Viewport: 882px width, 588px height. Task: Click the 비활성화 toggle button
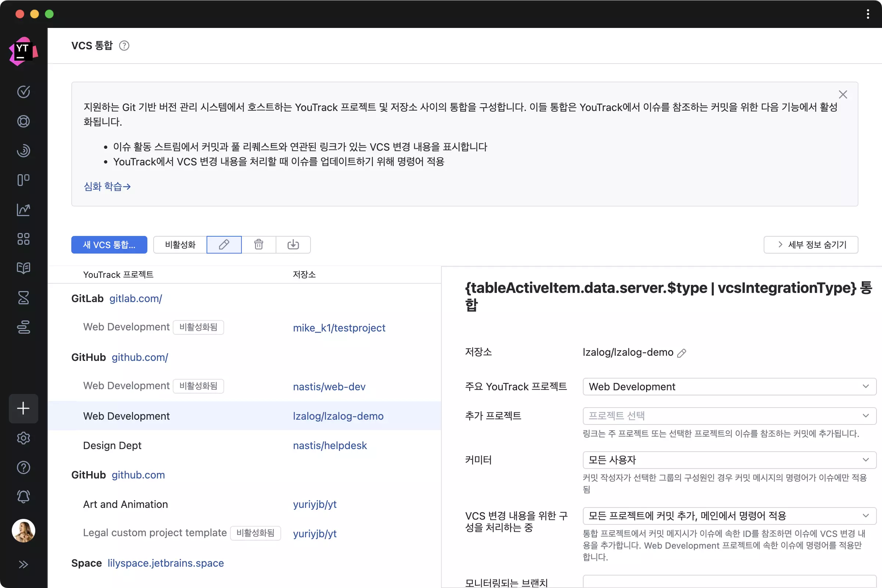click(x=180, y=244)
